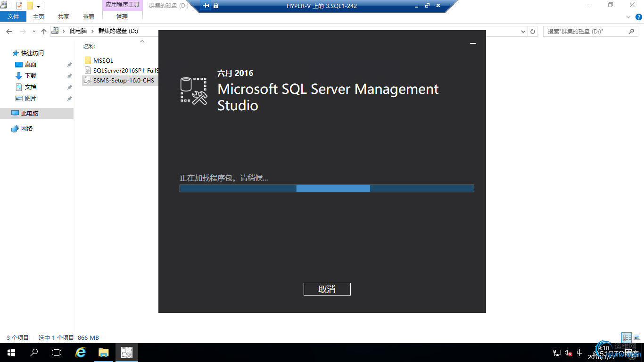Select 网络 in navigation pane

(x=27, y=129)
